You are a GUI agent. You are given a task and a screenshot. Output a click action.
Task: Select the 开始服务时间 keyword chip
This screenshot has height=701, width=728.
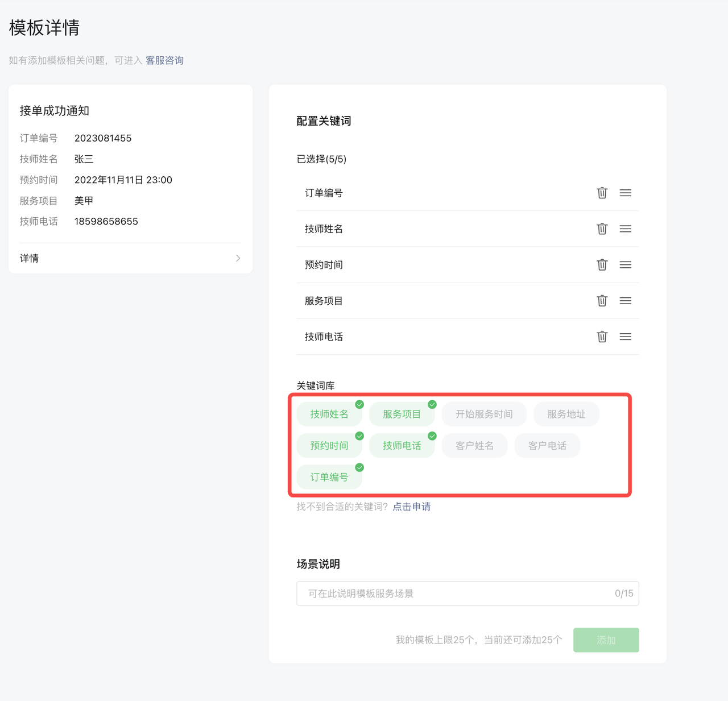pyautogui.click(x=484, y=414)
